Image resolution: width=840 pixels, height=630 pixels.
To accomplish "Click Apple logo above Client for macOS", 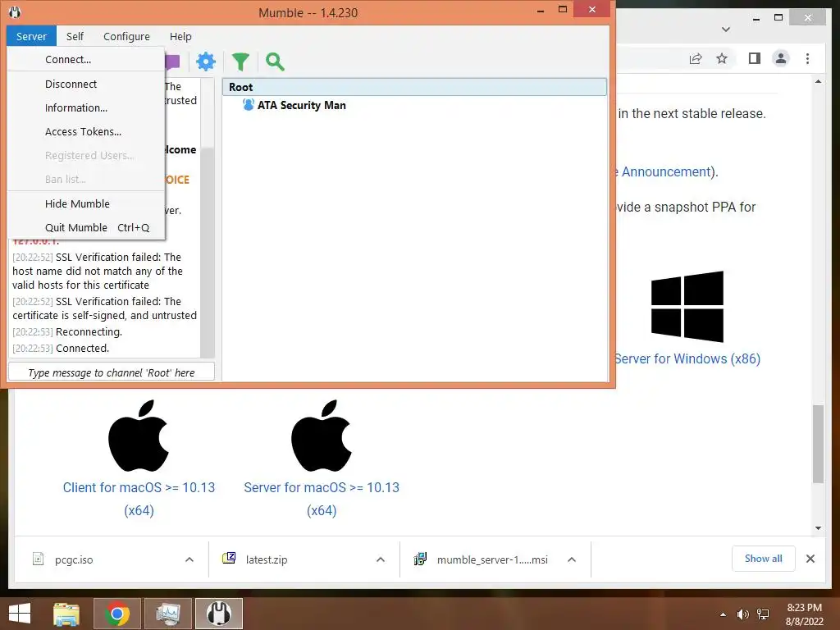I will [139, 435].
